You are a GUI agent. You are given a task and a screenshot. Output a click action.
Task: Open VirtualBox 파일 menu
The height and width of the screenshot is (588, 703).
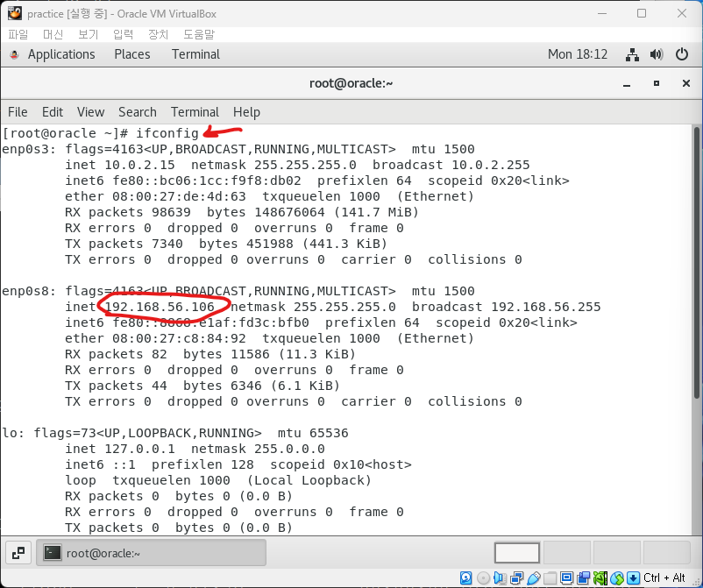pyautogui.click(x=18, y=34)
